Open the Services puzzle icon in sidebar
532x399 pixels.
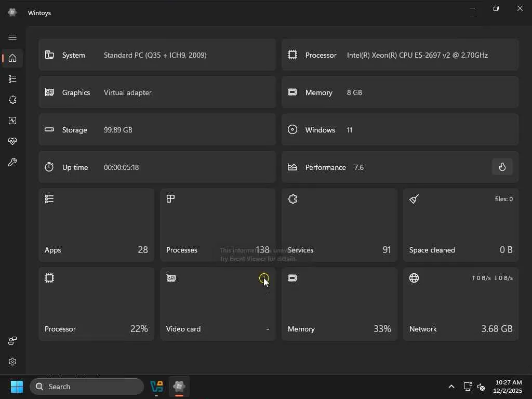[x=12, y=100]
